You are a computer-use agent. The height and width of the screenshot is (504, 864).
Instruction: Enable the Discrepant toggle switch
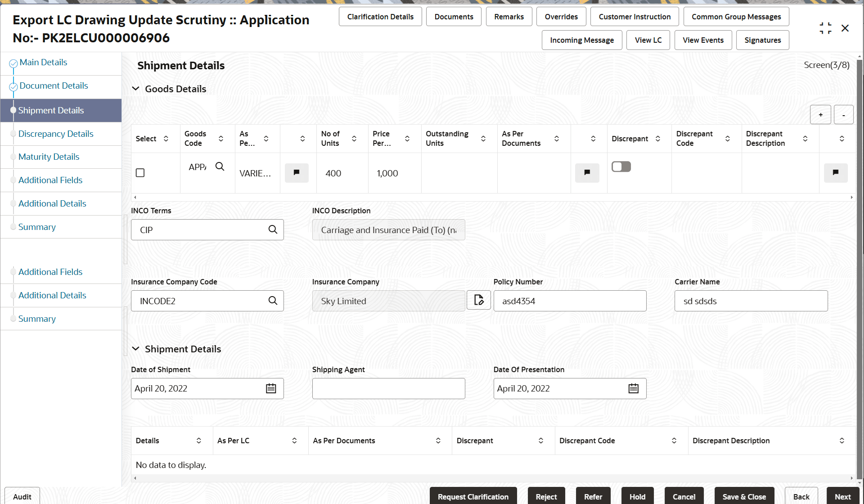click(621, 166)
